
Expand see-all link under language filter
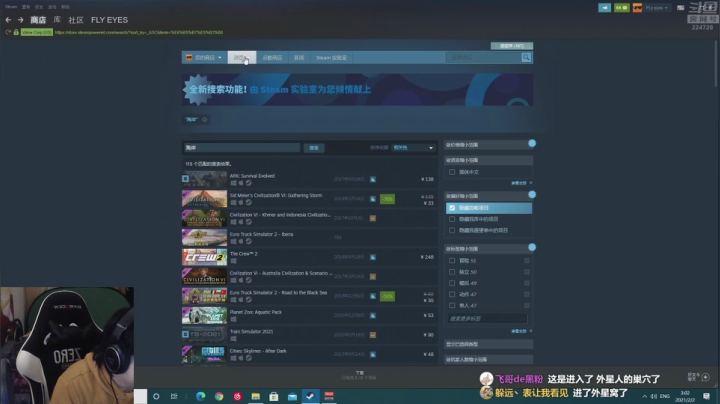(x=521, y=183)
